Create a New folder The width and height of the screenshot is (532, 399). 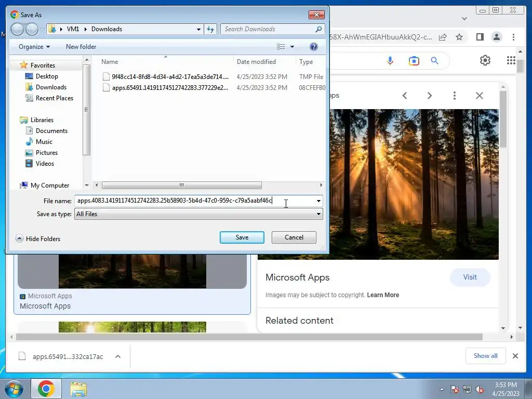81,47
